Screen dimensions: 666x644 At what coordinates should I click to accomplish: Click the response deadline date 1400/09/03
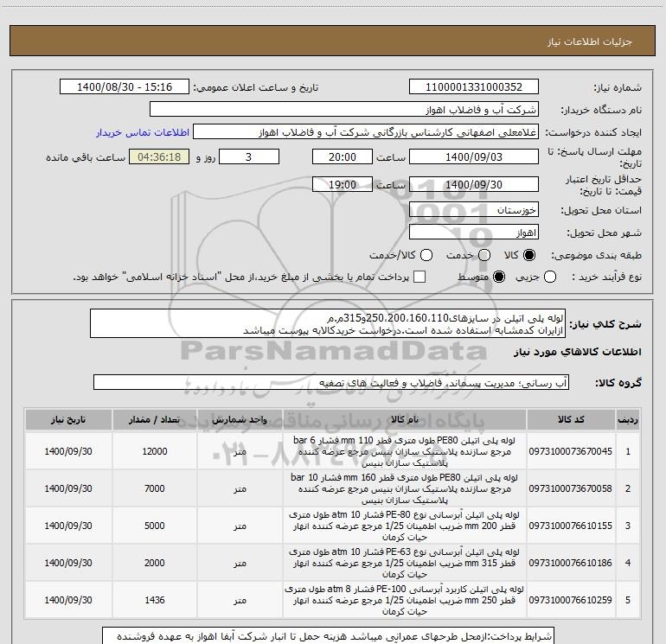coord(474,156)
